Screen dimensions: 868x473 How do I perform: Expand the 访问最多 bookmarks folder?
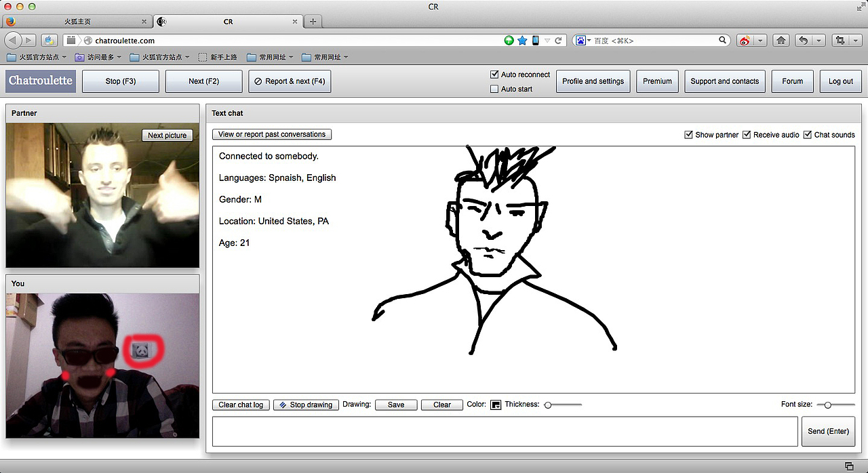99,58
